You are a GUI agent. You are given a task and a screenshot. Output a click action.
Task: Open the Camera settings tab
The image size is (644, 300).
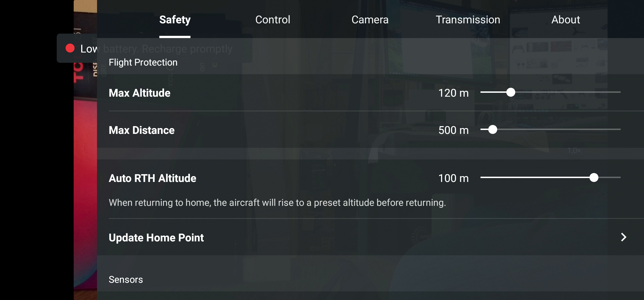[x=370, y=20]
